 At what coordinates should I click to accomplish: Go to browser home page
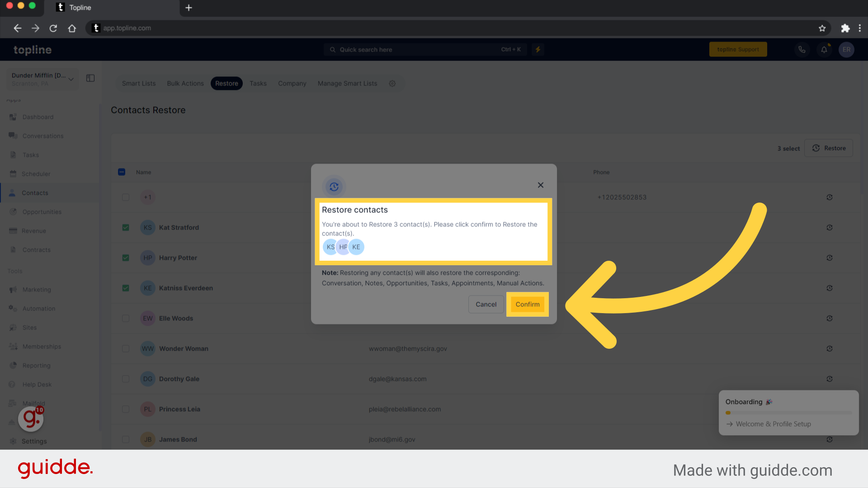click(x=72, y=28)
